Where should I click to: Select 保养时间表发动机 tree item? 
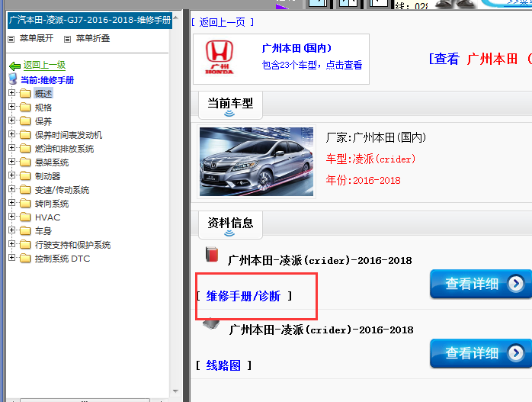69,135
